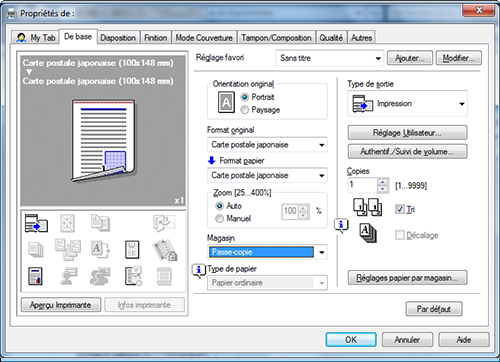Viewport: 500px width, 362px height.
Task: Click the color chart document icon
Action: tap(35, 276)
